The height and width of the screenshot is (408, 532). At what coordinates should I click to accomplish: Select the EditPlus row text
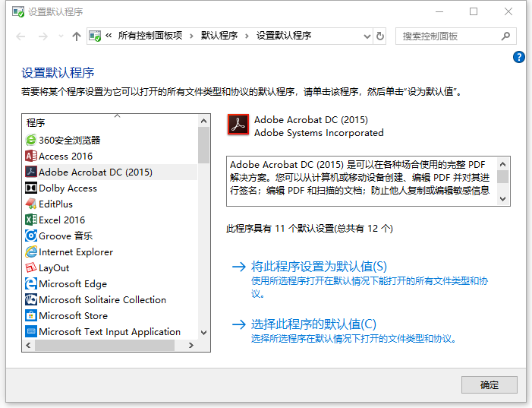pos(55,204)
